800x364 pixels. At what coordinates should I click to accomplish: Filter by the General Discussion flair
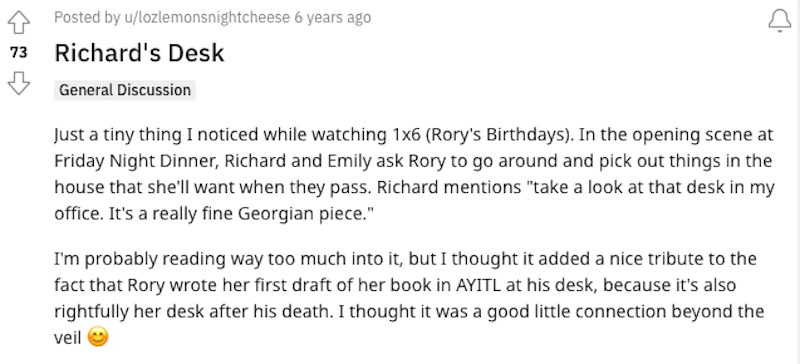click(125, 90)
